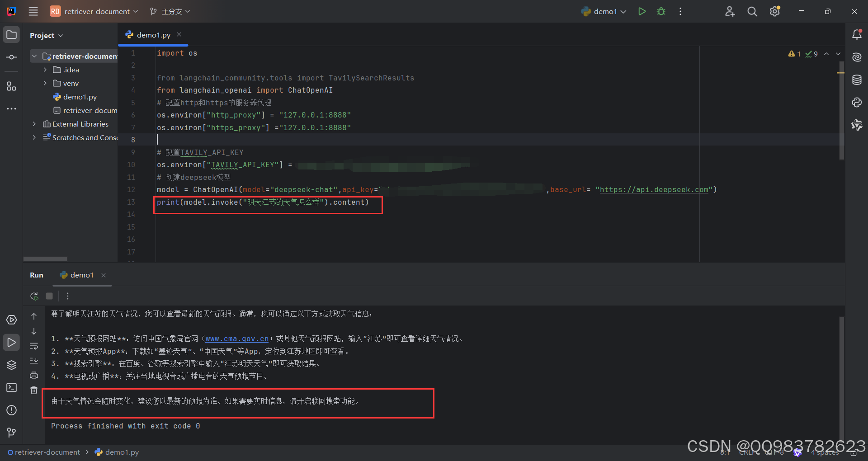Open the main hamburger menu
The image size is (868, 461).
pyautogui.click(x=33, y=11)
